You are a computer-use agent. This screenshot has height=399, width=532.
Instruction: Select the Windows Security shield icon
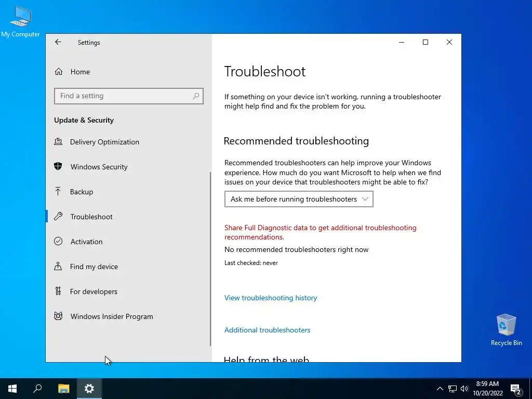pyautogui.click(x=58, y=166)
